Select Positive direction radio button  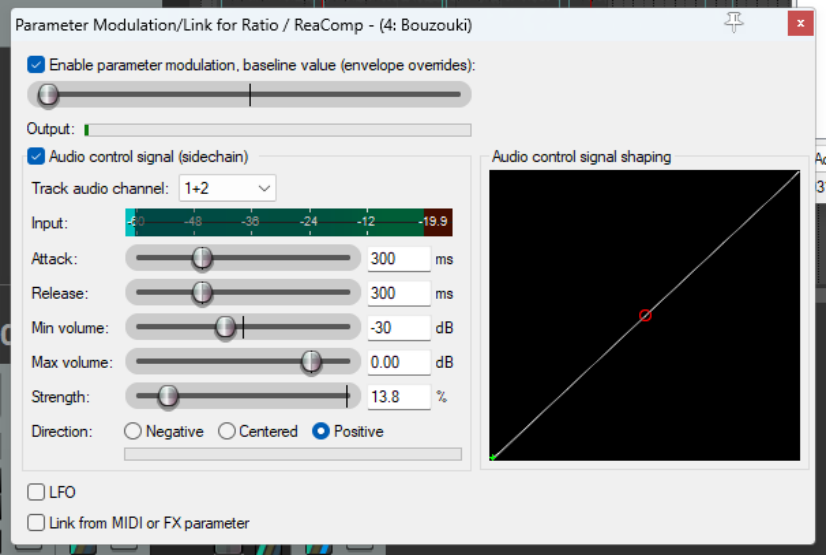pyautogui.click(x=321, y=431)
